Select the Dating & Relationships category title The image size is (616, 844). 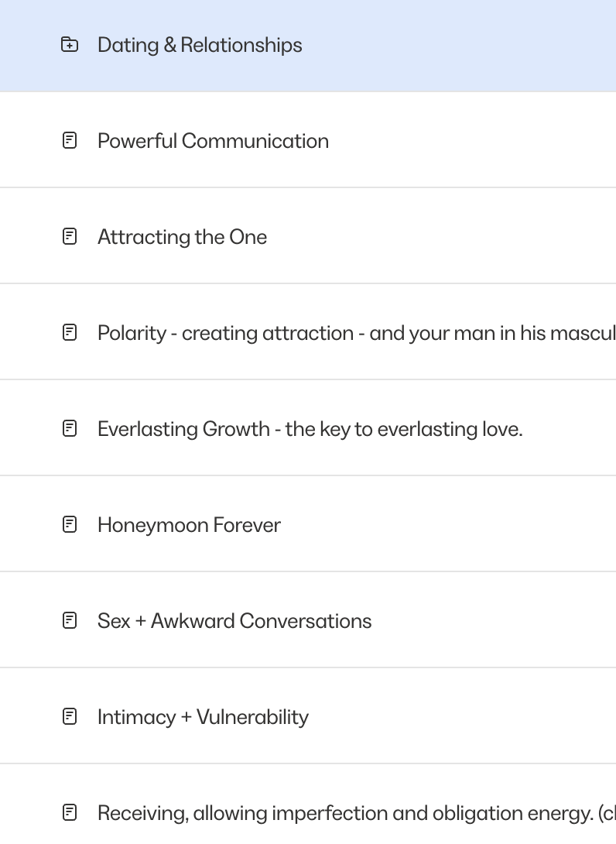200,45
